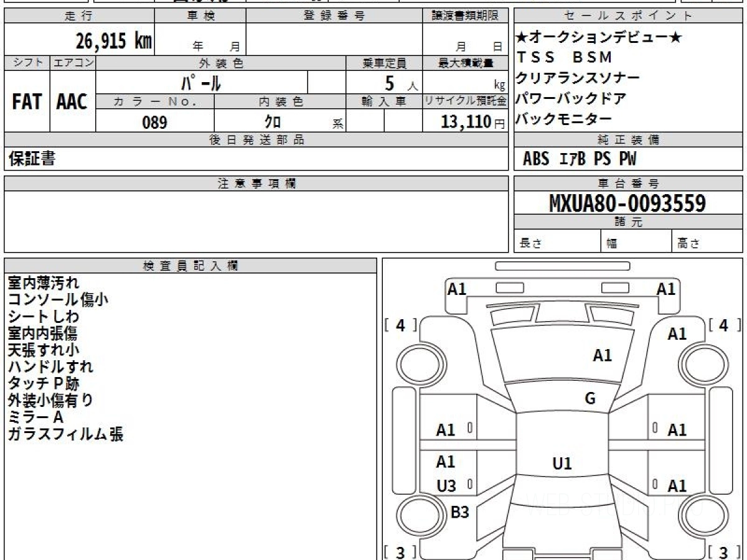Click the 登録番号 header
The image size is (747, 560).
pyautogui.click(x=334, y=16)
